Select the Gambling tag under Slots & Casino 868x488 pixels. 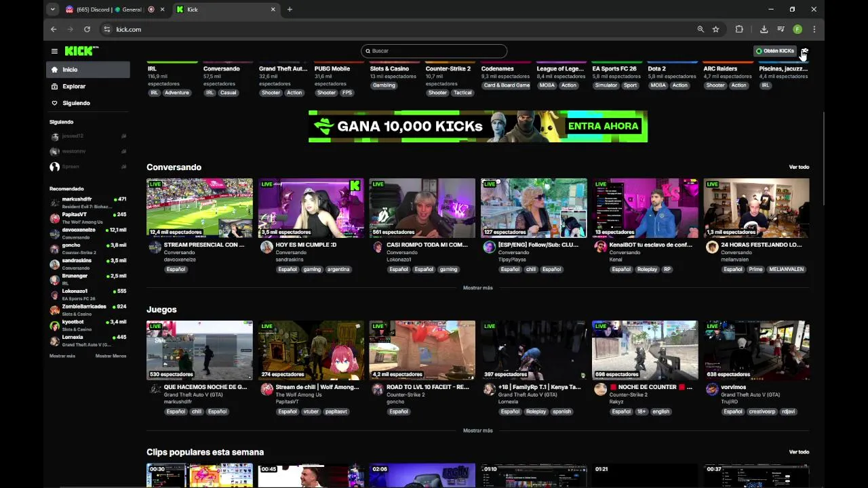pos(384,85)
